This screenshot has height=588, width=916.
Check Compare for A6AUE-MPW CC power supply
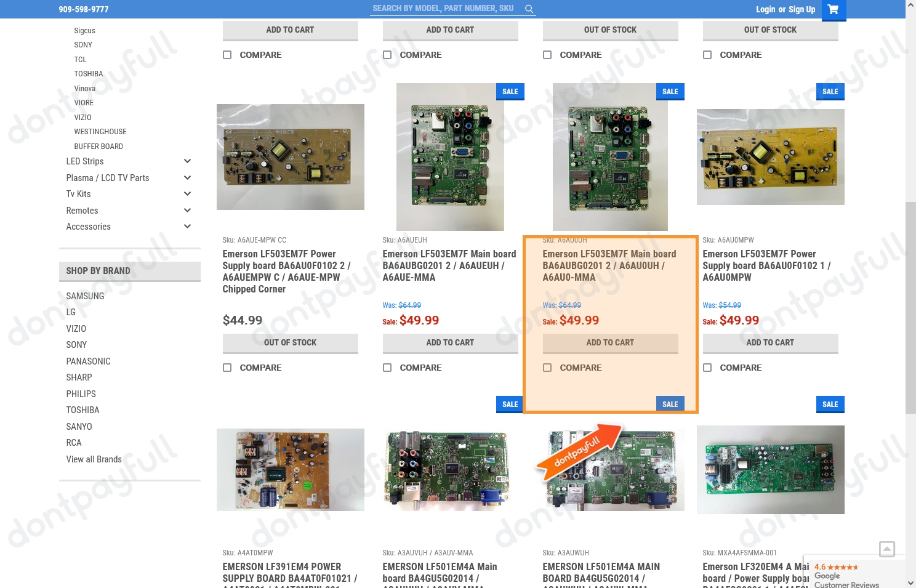[227, 368]
